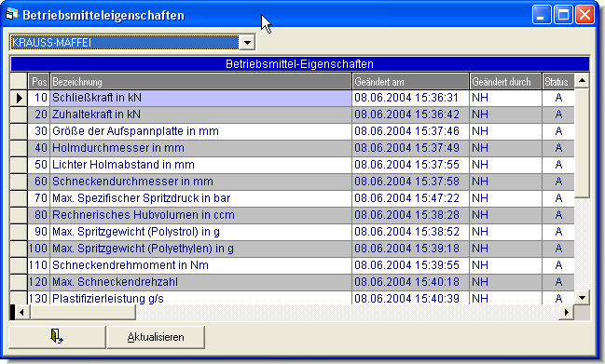
Task: Click the Geändert am column header
Action: pos(410,81)
